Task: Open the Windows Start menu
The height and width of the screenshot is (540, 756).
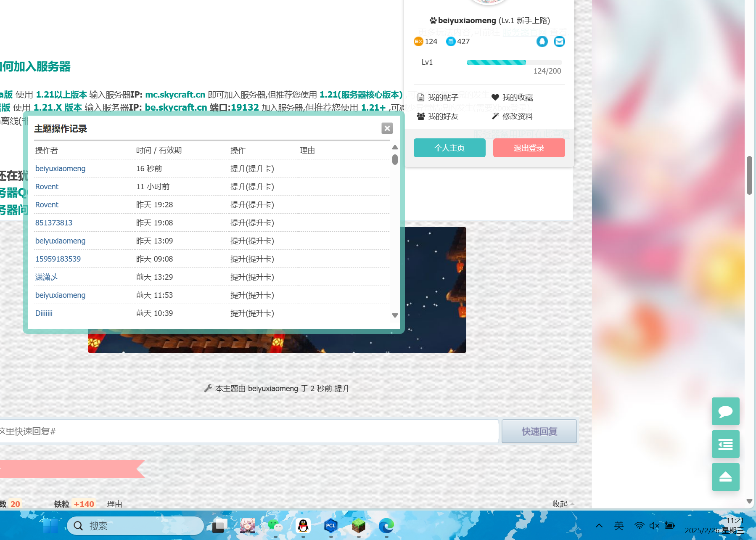Action: pyautogui.click(x=50, y=526)
